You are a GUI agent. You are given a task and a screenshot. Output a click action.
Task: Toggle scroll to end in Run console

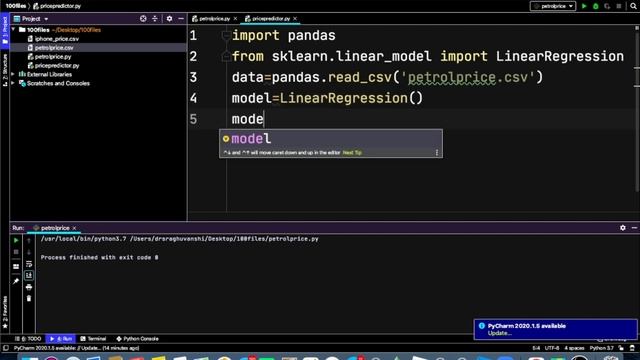29,276
